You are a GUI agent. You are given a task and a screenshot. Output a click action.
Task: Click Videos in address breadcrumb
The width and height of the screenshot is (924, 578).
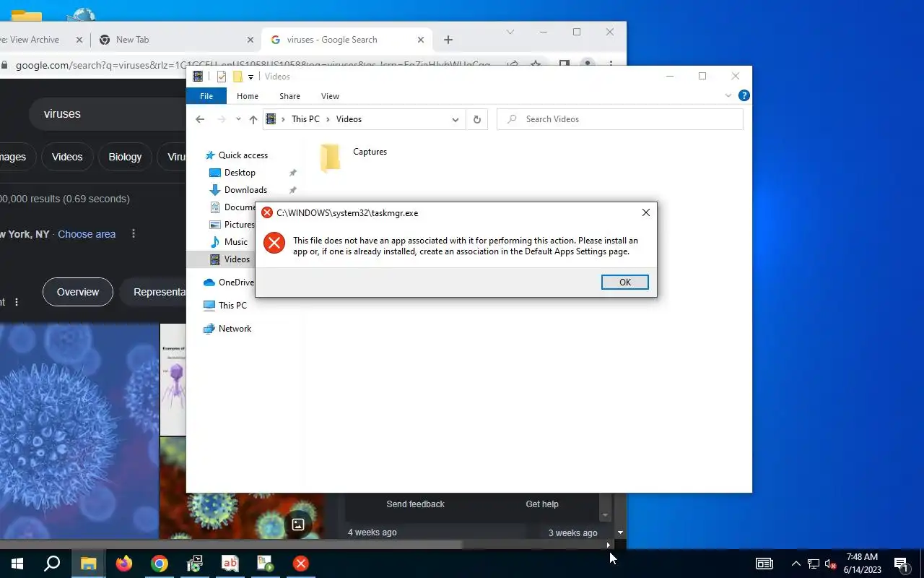coord(349,119)
